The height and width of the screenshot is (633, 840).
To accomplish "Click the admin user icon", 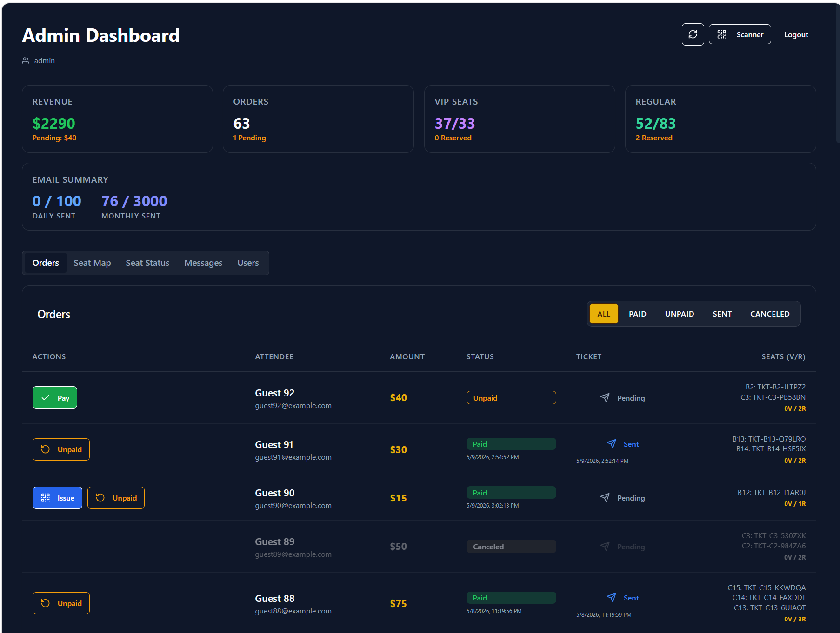I will pyautogui.click(x=26, y=60).
